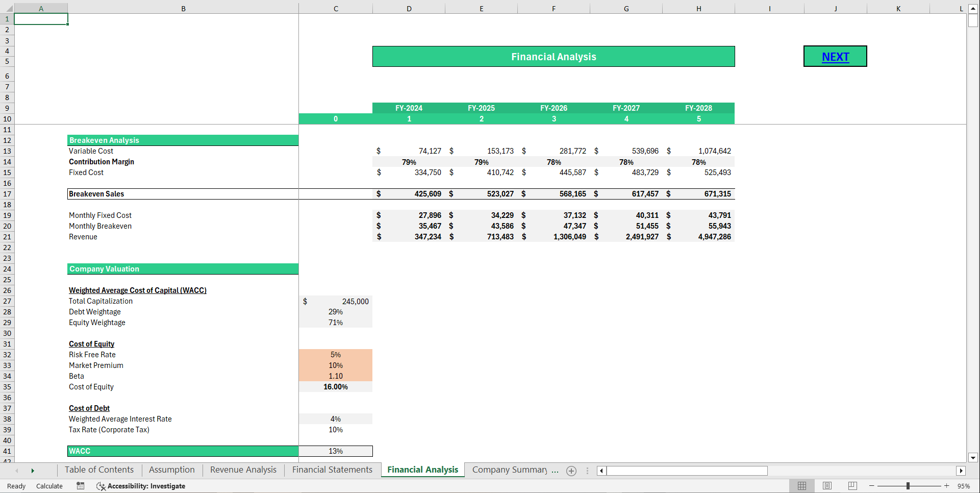The width and height of the screenshot is (980, 493).
Task: Click the vertical scrollbar down arrow
Action: click(973, 458)
